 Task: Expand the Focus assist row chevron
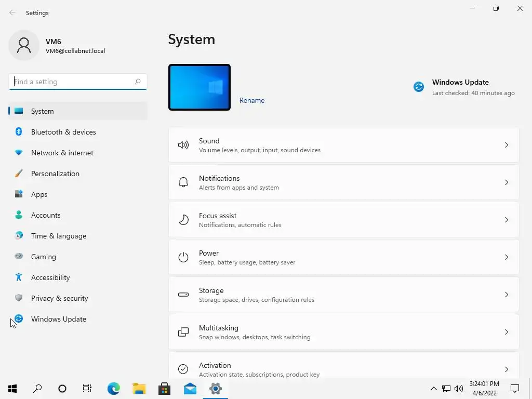click(x=506, y=220)
